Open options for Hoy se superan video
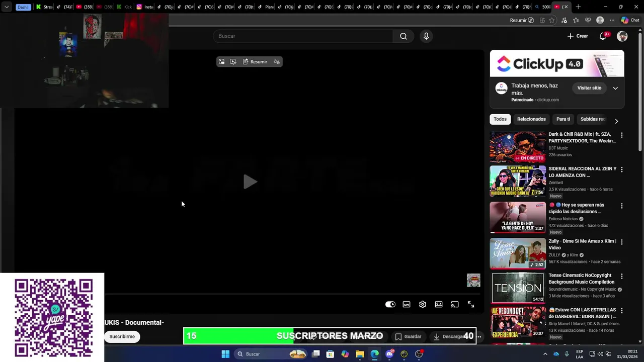The height and width of the screenshot is (362, 644). click(621, 206)
